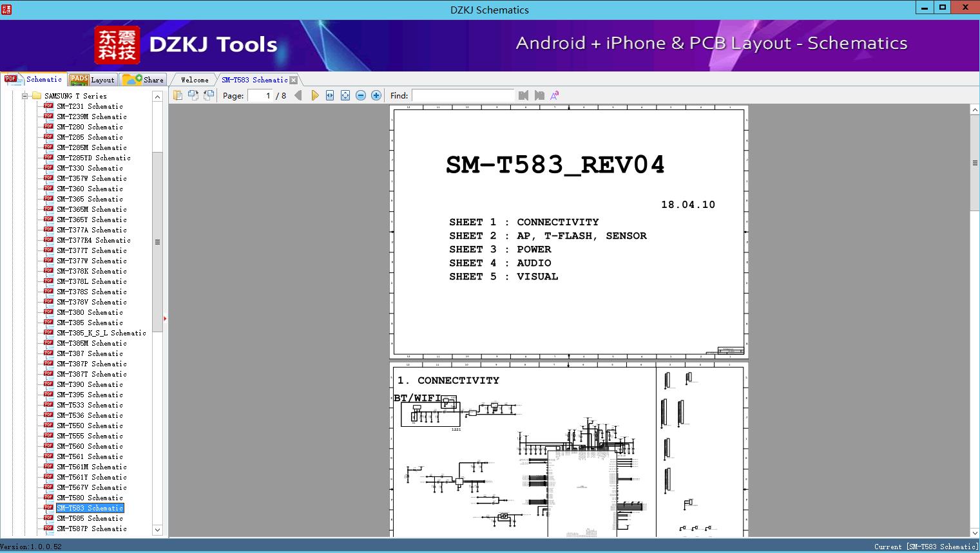Open the Share panel tab
The height and width of the screenshot is (553, 980).
coord(143,80)
